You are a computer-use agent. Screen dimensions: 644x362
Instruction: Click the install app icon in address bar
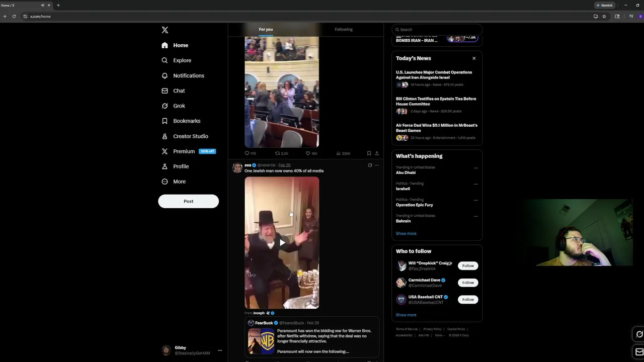[x=596, y=16]
